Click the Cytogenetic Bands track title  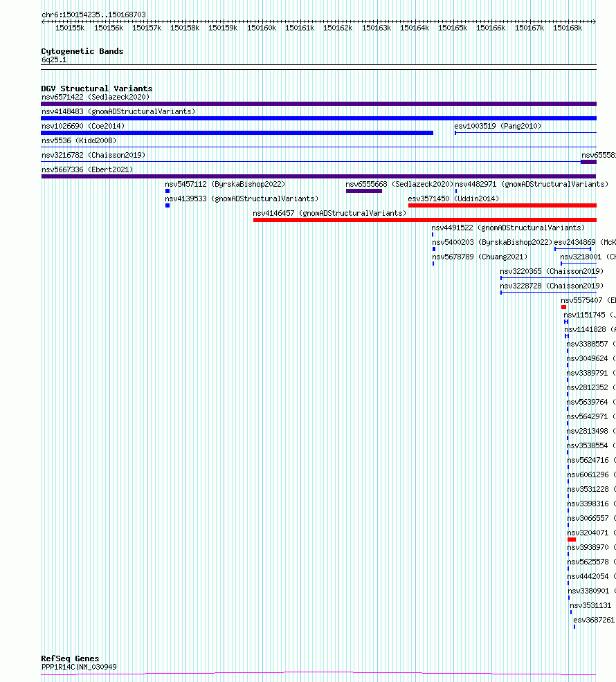pyautogui.click(x=82, y=51)
